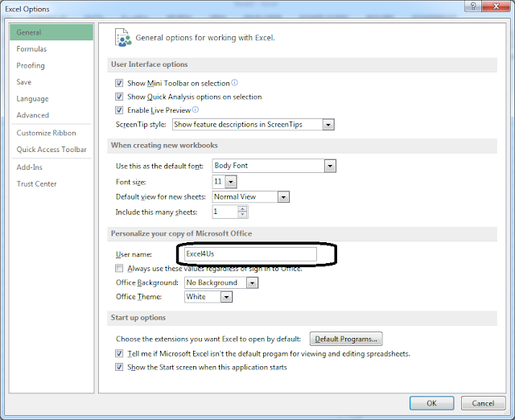Click the Default Programs button
The image size is (515, 420).
tap(346, 339)
